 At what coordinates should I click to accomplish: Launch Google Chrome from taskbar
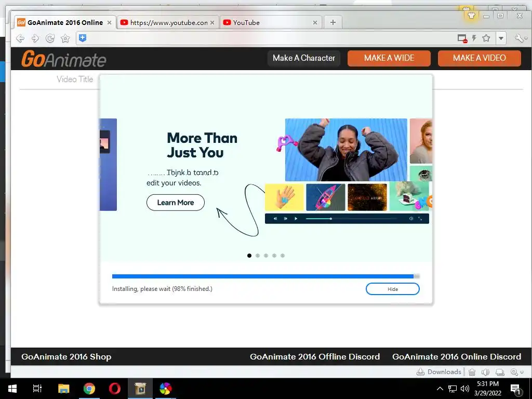pos(89,389)
